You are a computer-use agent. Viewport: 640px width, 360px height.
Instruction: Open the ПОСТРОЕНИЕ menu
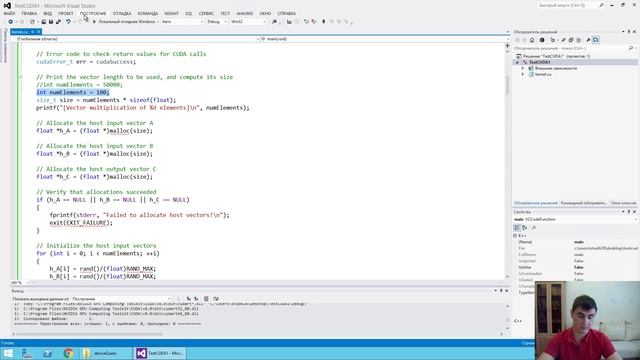(93, 13)
